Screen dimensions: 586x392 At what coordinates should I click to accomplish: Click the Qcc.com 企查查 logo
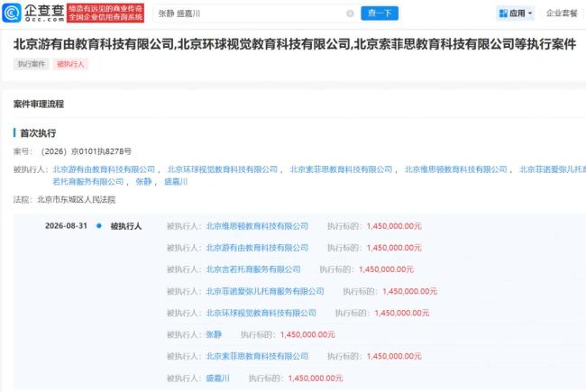coord(33,13)
